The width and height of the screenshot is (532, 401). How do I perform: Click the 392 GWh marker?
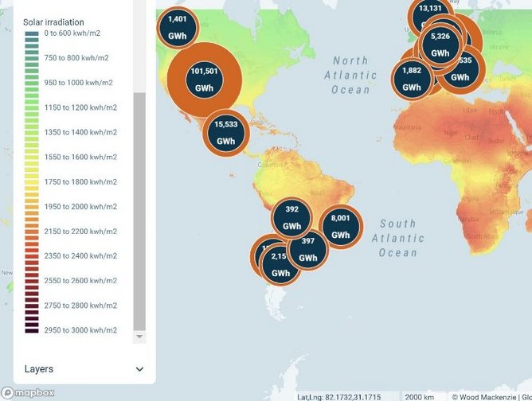(291, 218)
